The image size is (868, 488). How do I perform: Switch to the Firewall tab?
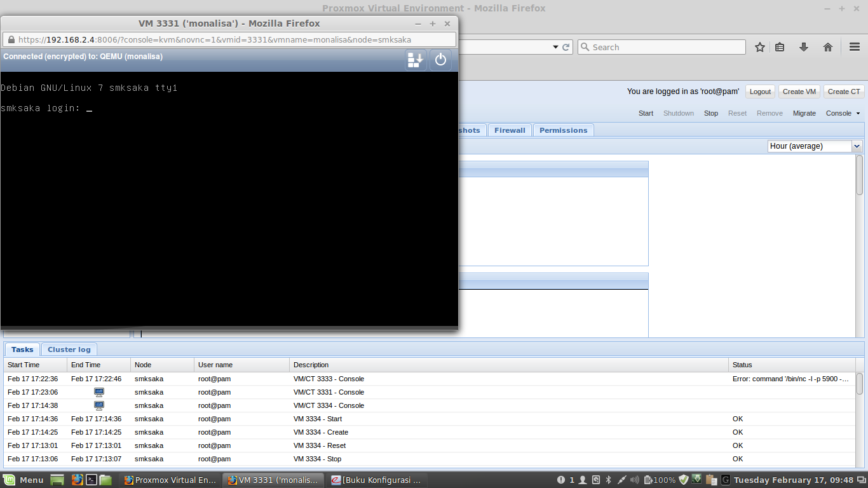510,130
